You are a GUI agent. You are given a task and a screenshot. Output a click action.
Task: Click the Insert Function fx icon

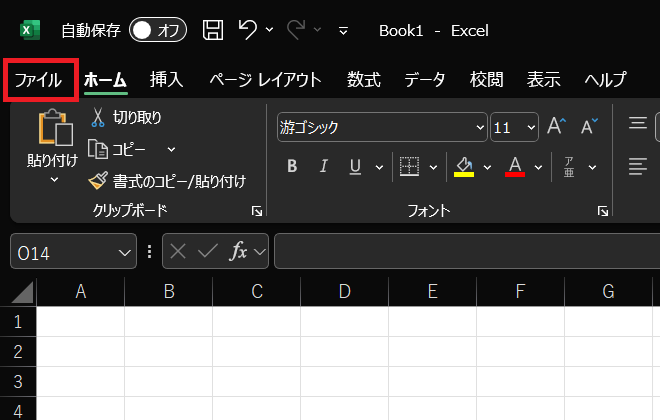(x=239, y=252)
